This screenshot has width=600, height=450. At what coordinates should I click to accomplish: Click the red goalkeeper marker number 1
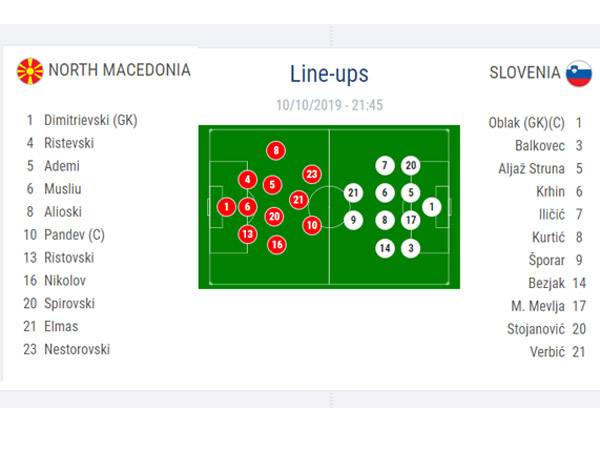coord(227,207)
